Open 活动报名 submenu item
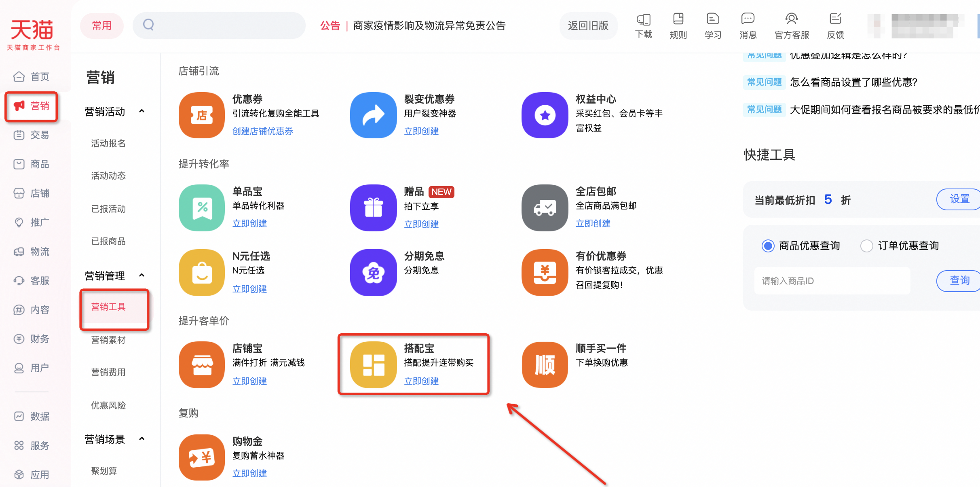980x487 pixels. (108, 143)
